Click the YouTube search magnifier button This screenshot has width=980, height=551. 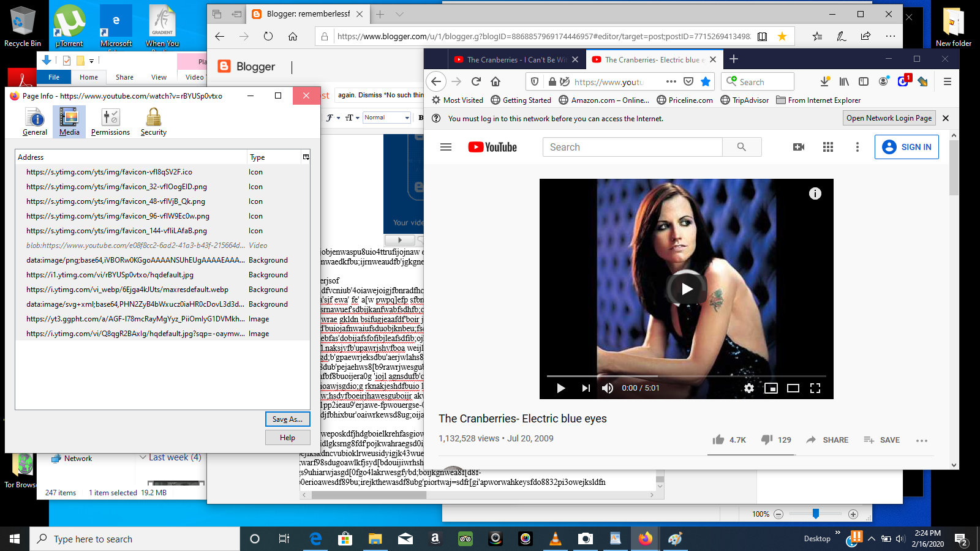[x=742, y=147]
